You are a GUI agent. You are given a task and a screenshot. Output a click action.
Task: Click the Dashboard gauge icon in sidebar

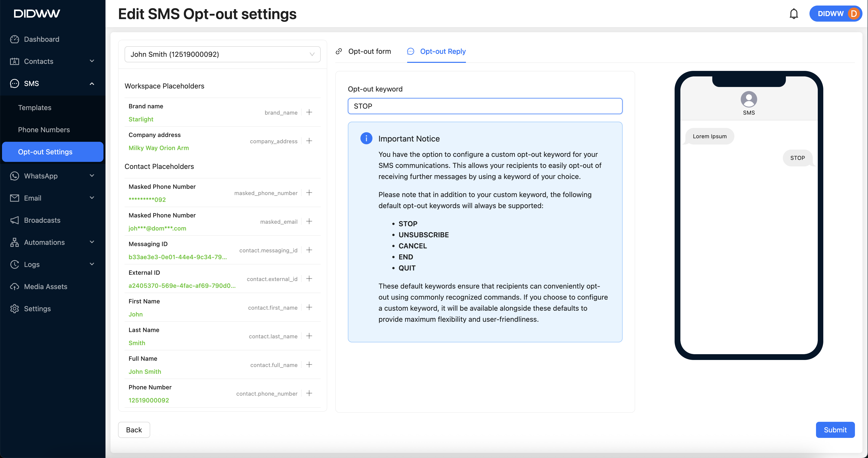[x=15, y=39]
